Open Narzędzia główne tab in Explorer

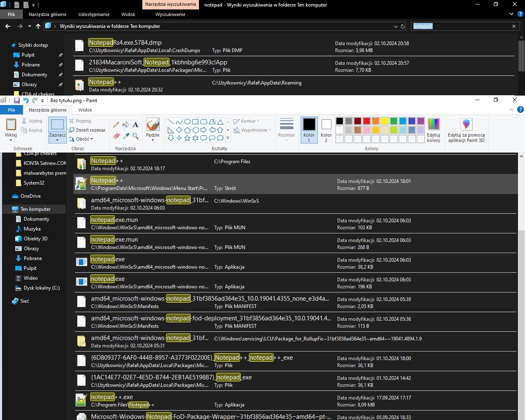tap(48, 14)
